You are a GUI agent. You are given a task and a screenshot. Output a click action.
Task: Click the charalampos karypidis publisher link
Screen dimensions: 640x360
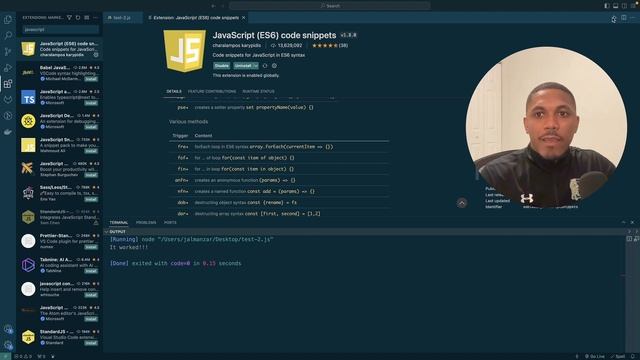point(237,45)
